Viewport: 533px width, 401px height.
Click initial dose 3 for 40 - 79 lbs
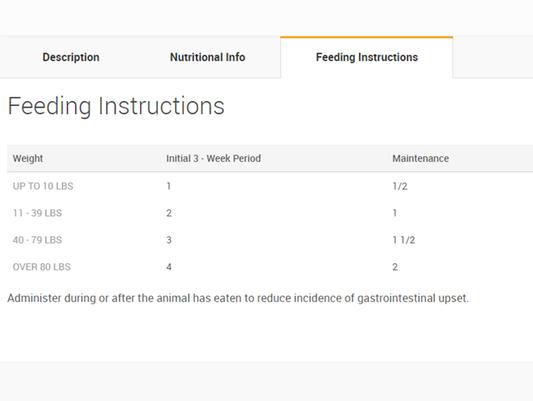(169, 240)
